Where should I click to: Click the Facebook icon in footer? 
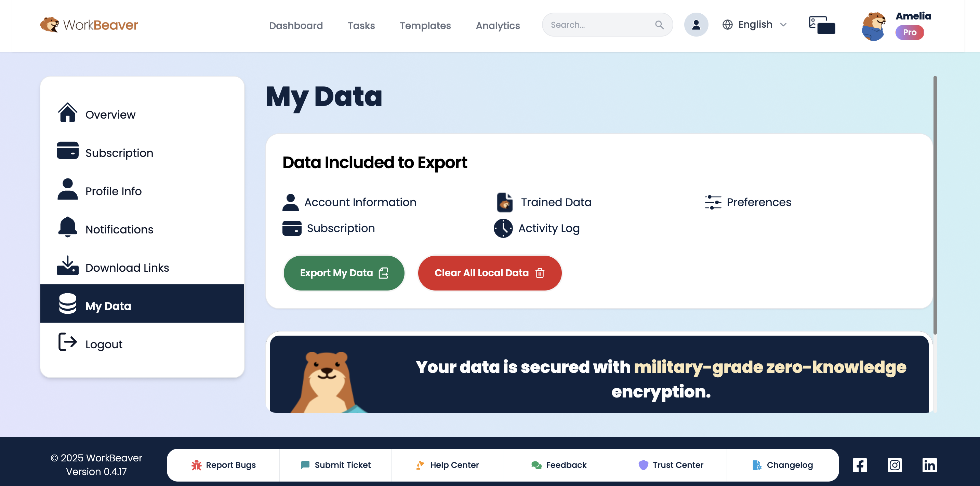tap(859, 465)
